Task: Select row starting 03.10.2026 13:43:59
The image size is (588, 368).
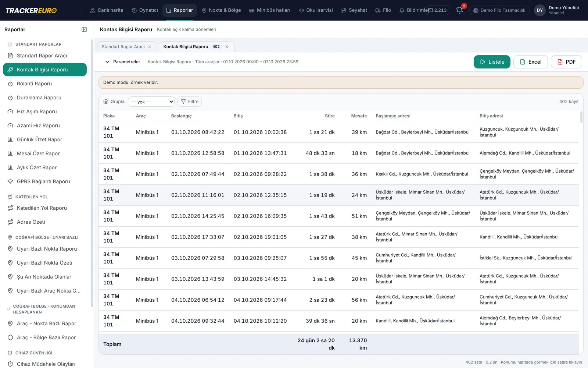Action: [339, 279]
